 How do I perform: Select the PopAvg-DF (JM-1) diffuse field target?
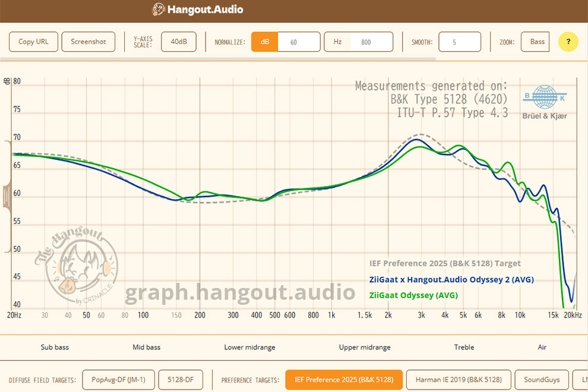pos(118,380)
